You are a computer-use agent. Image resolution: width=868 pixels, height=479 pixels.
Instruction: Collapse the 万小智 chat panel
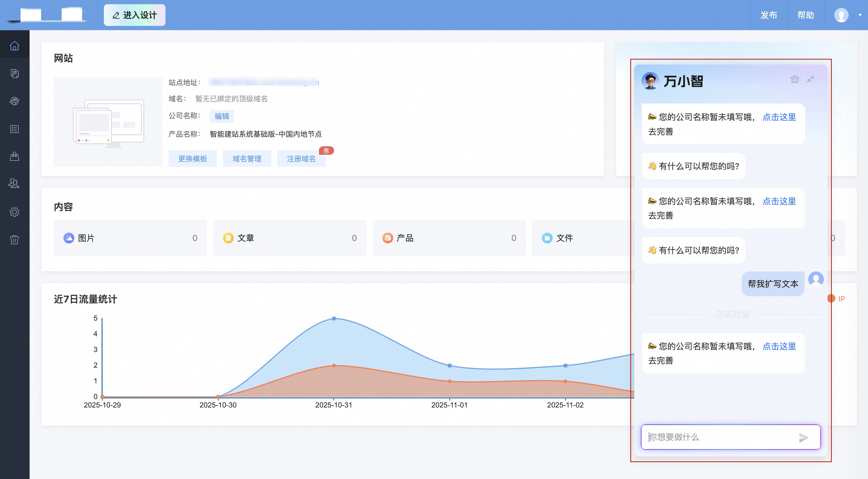tap(810, 79)
